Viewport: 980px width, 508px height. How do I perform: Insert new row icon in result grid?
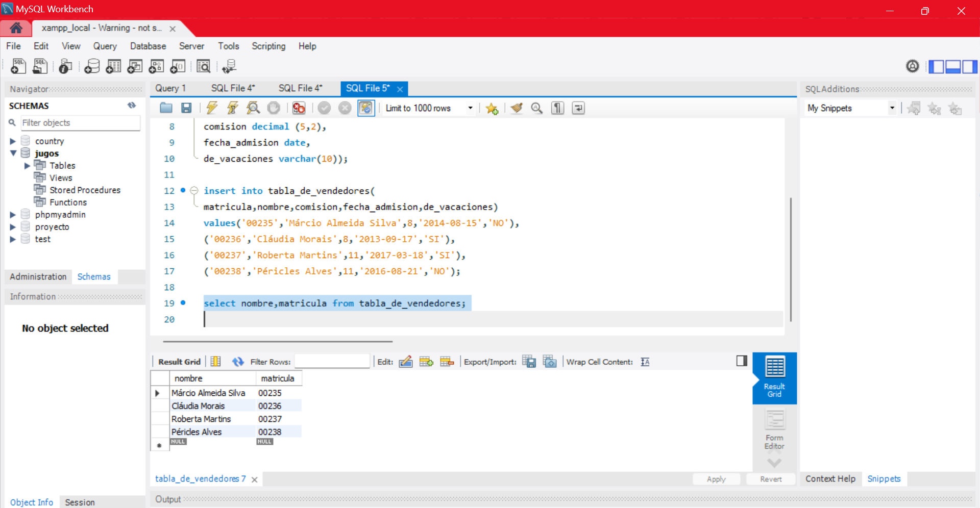click(x=426, y=362)
